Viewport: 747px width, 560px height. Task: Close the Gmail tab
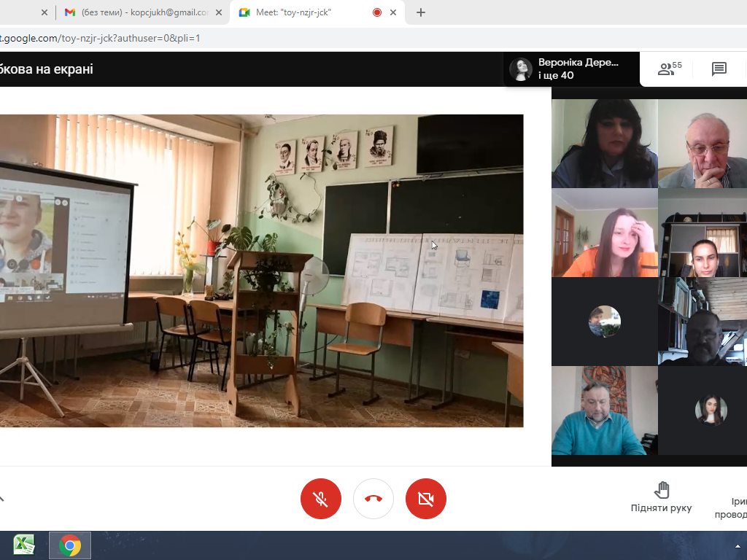click(x=219, y=12)
